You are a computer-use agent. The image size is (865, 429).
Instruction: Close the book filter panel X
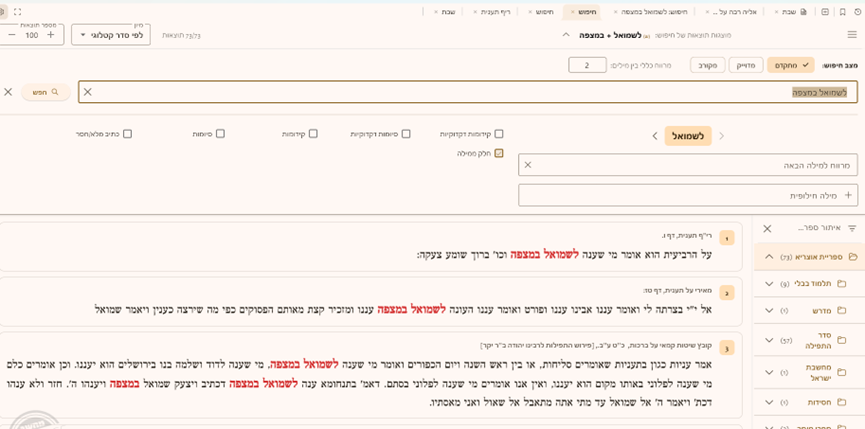[x=767, y=228]
